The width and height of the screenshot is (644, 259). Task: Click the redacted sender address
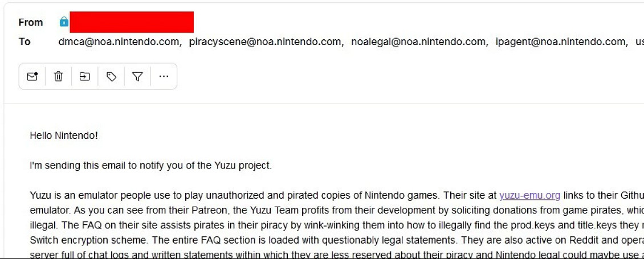pyautogui.click(x=131, y=22)
